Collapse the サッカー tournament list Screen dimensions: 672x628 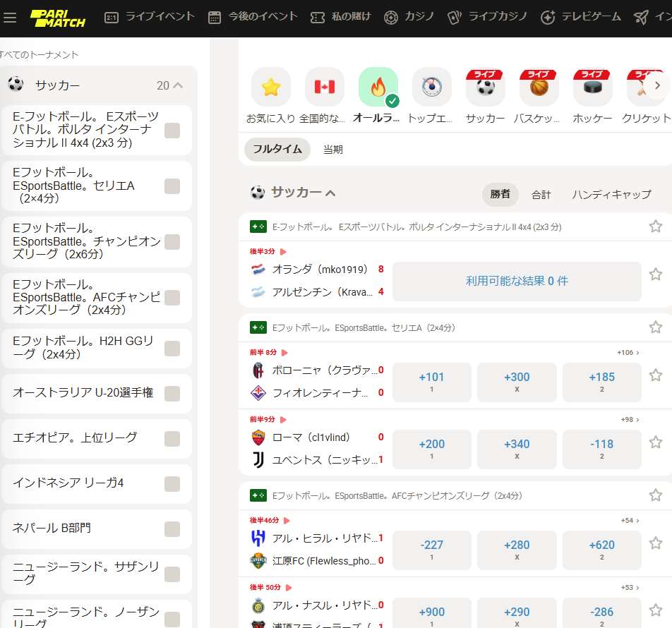point(179,84)
